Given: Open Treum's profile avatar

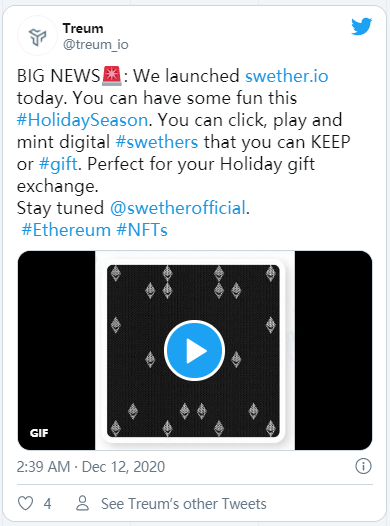Looking at the screenshot, I should click(x=37, y=36).
